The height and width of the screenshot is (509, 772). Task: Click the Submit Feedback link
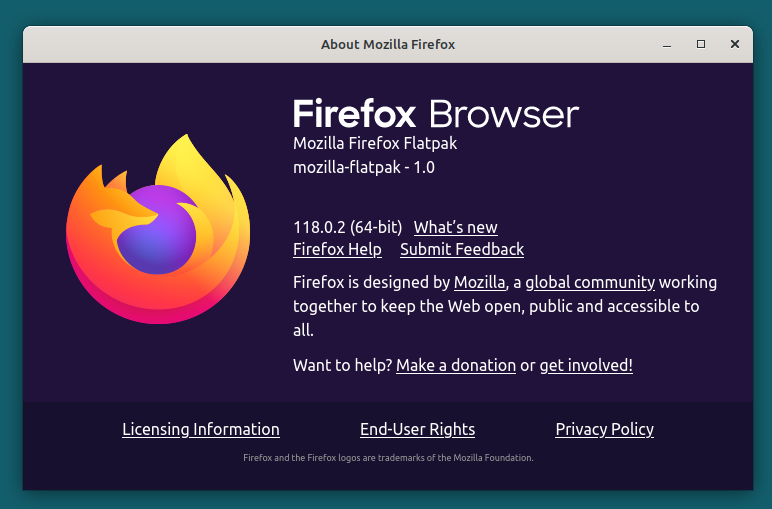coord(462,249)
